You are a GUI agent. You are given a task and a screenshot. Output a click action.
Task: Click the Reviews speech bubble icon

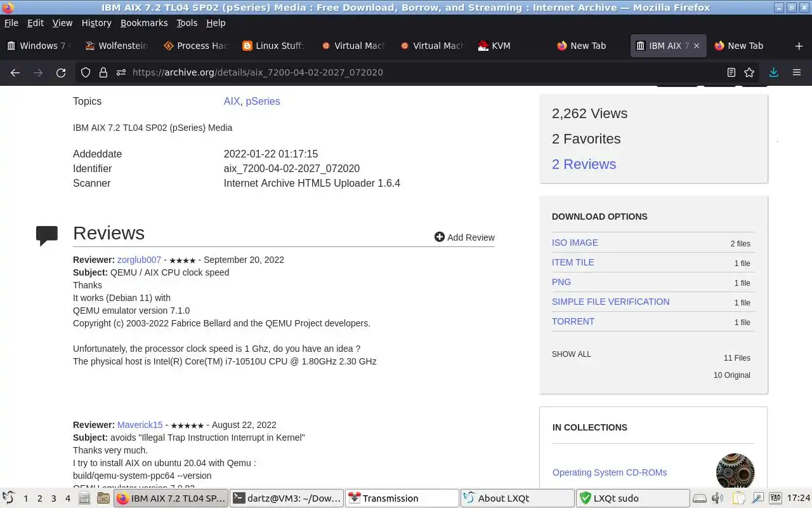coord(47,236)
